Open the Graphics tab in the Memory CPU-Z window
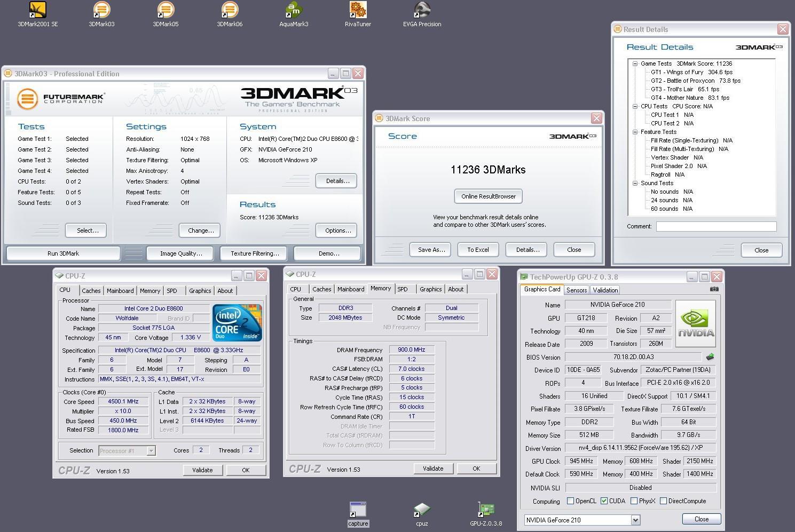 pyautogui.click(x=430, y=289)
